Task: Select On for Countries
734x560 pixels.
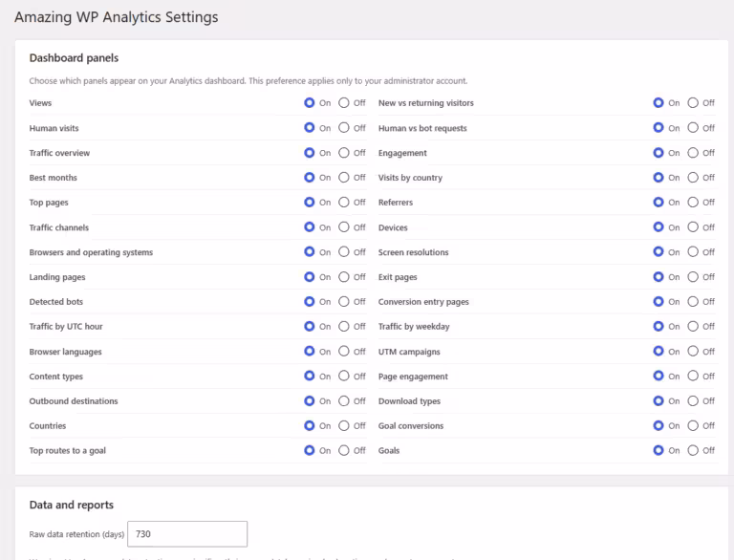Action: 310,425
